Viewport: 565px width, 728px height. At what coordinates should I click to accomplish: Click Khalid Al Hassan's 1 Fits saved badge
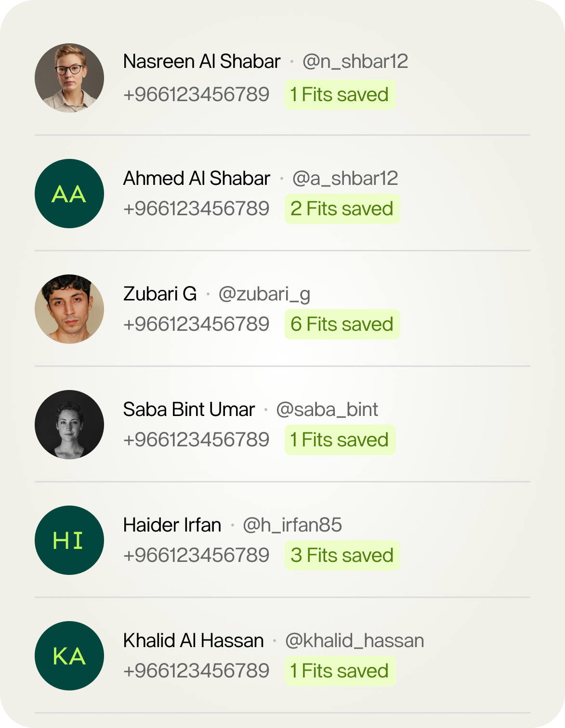click(340, 671)
